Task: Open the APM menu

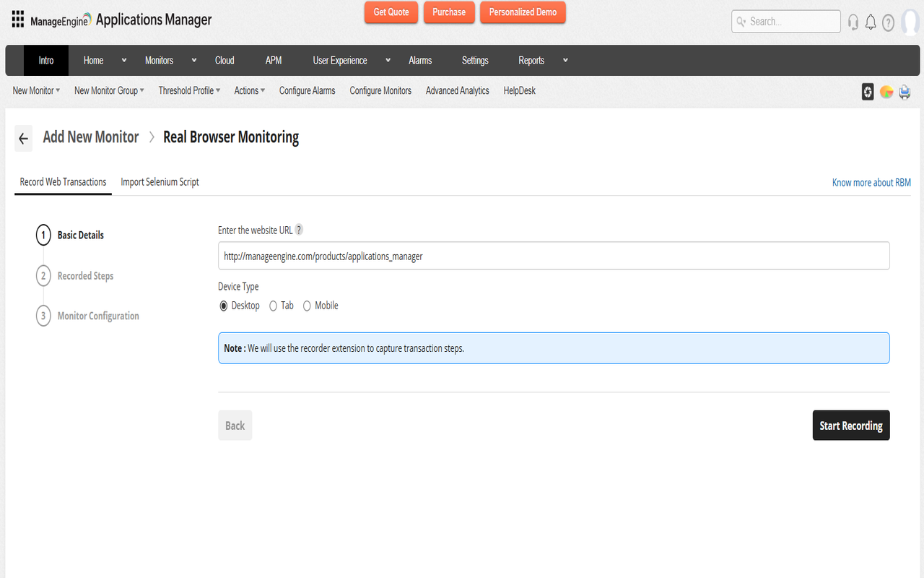Action: point(274,60)
